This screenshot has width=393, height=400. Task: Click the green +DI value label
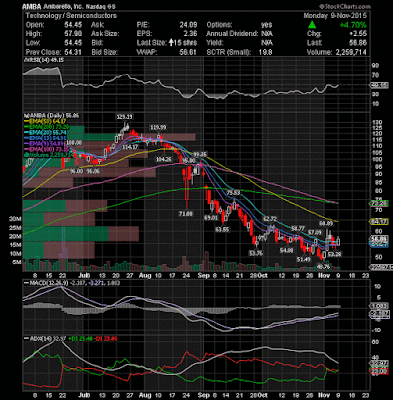pyautogui.click(x=79, y=339)
